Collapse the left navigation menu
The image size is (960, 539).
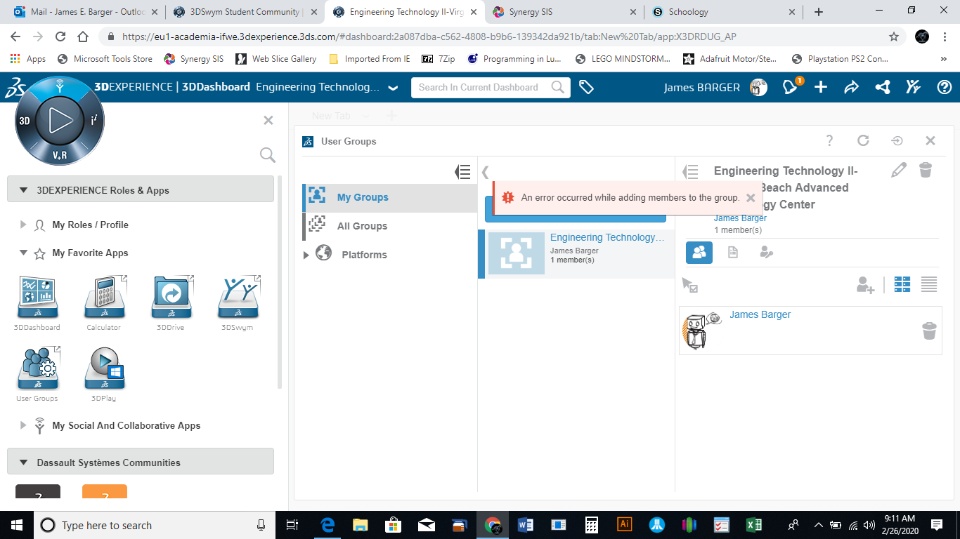pos(462,172)
